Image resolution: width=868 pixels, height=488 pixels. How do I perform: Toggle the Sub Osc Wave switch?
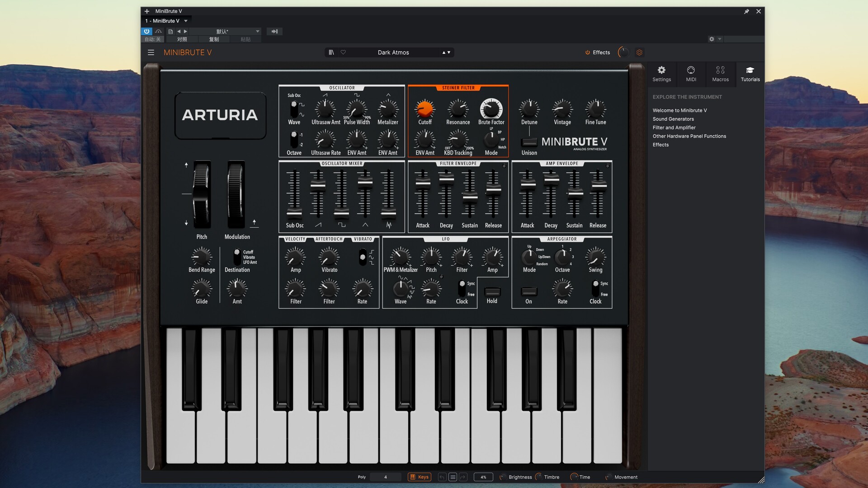pos(294,109)
